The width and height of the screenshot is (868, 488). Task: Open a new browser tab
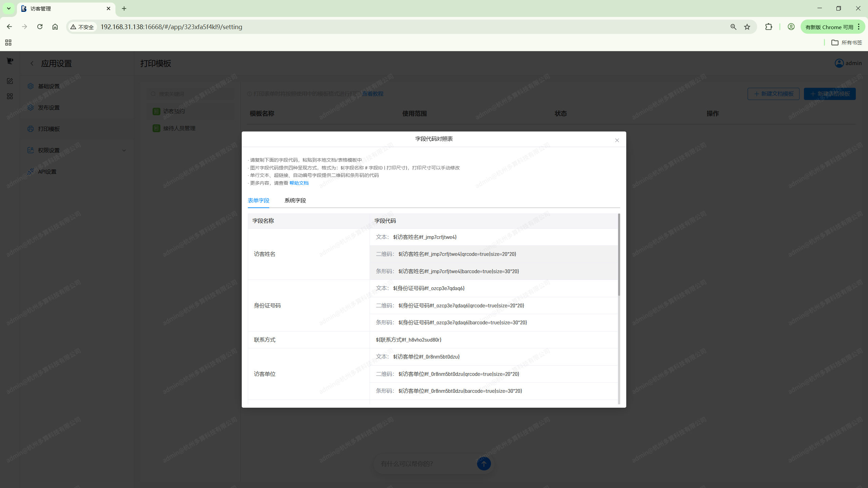click(x=124, y=8)
